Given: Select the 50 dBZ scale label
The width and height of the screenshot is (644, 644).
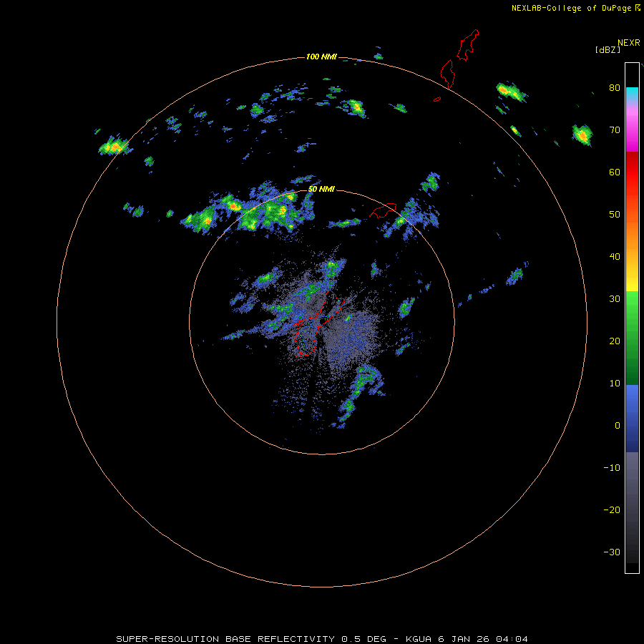Looking at the screenshot, I should click(x=615, y=215).
